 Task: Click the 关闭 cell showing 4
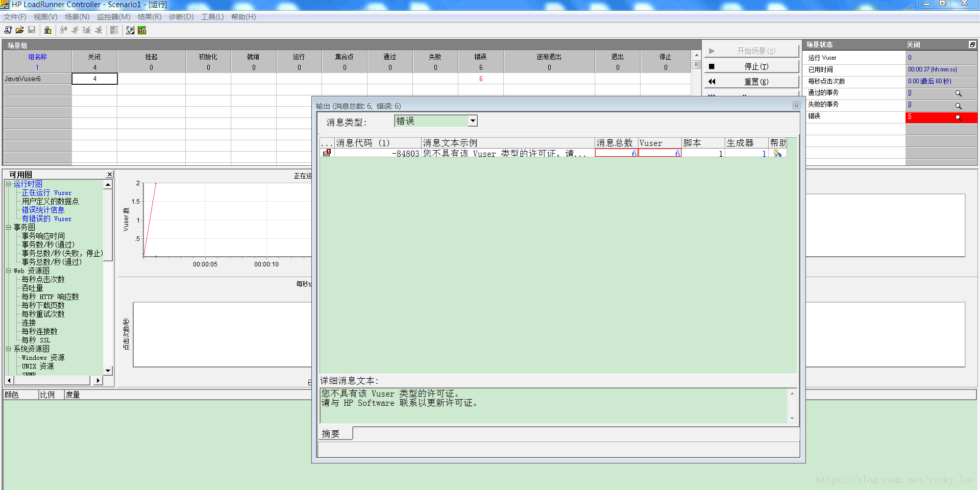[x=94, y=79]
